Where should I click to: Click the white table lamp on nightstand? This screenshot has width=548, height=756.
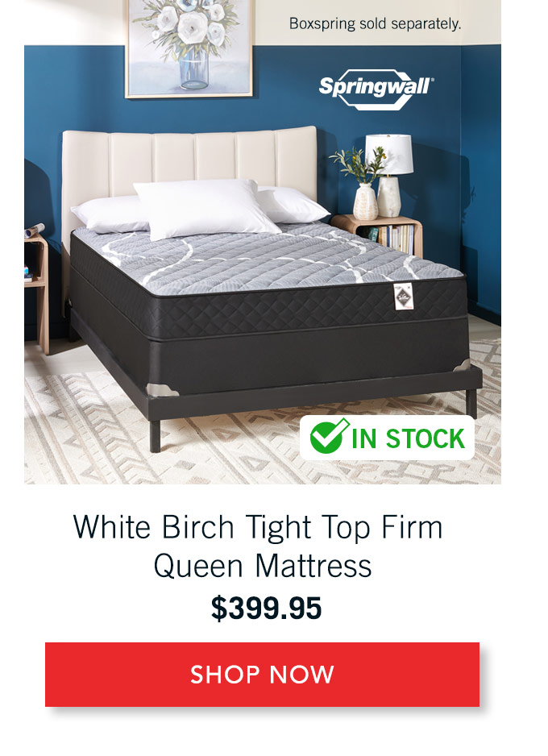(388, 175)
